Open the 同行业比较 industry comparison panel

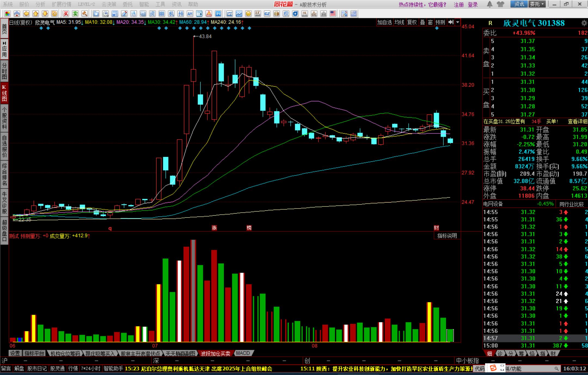click(x=571, y=204)
